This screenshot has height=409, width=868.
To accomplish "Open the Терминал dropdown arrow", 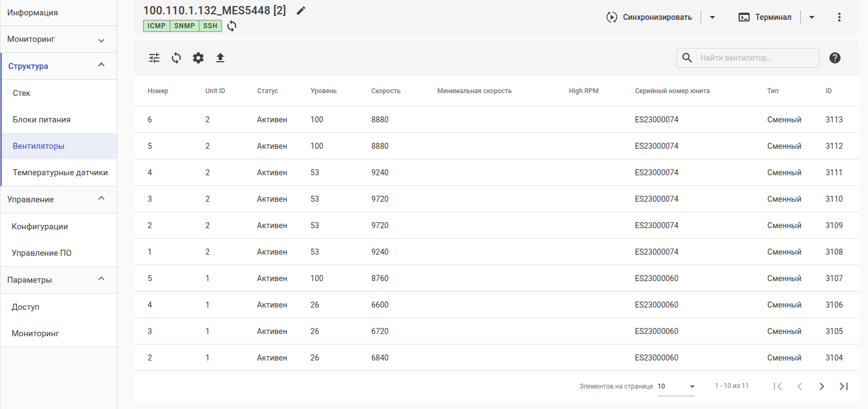I will 811,17.
